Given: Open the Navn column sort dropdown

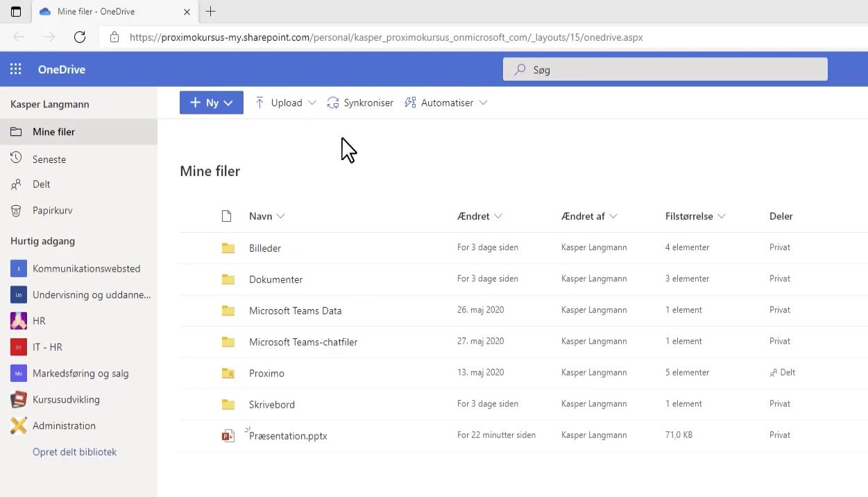Looking at the screenshot, I should 280,216.
